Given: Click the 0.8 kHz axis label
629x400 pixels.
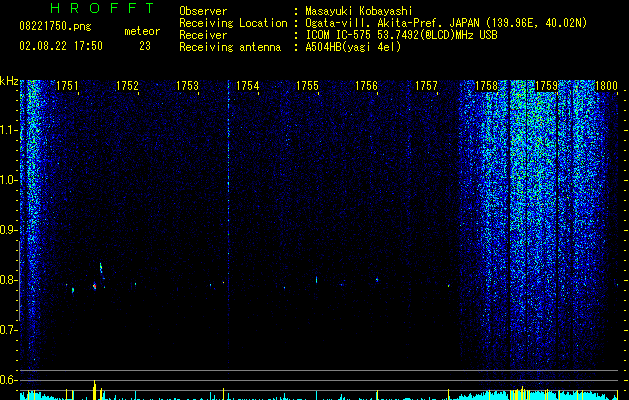Looking at the screenshot, I should (8, 280).
